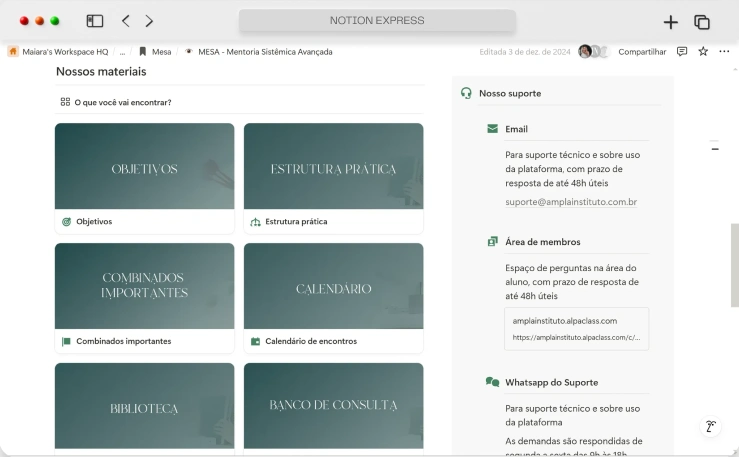
Task: Open MESA - Mentoria Sistêmica Avançada breadcrumb
Action: [x=258, y=52]
